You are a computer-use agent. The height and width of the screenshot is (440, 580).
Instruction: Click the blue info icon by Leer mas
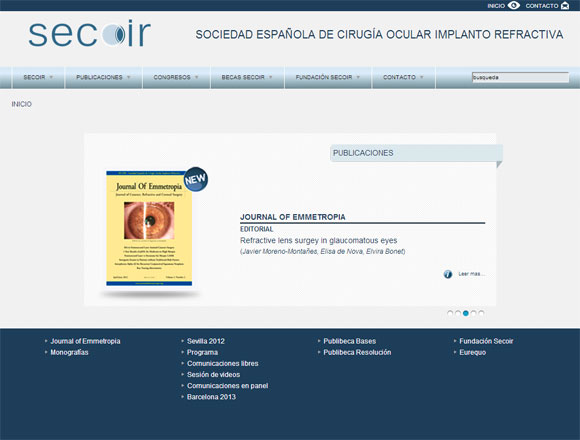[x=448, y=274]
